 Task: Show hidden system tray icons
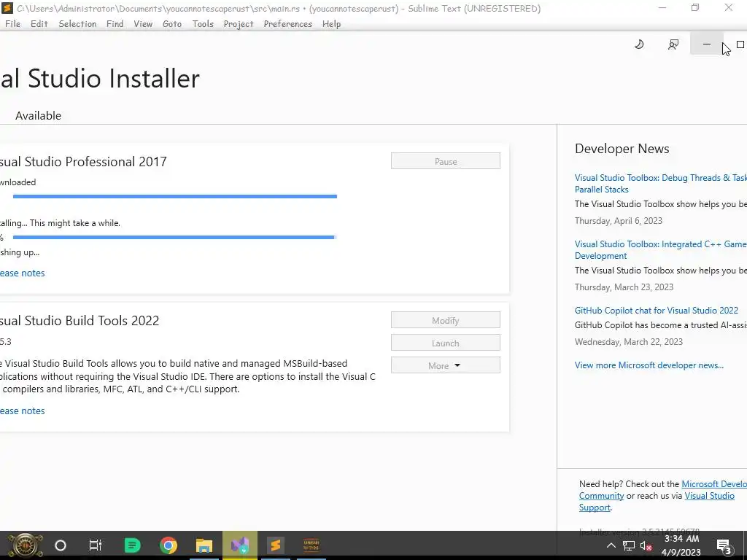click(x=611, y=545)
